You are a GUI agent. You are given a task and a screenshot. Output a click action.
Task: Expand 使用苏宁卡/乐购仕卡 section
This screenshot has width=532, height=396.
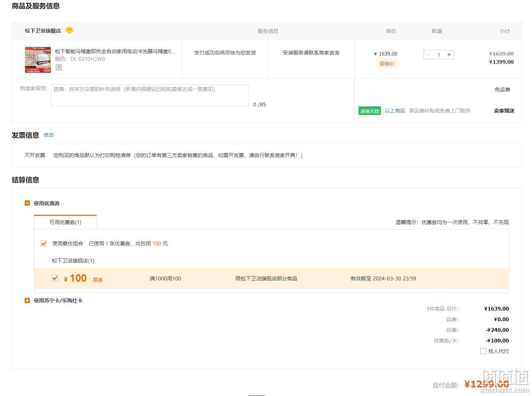27,300
